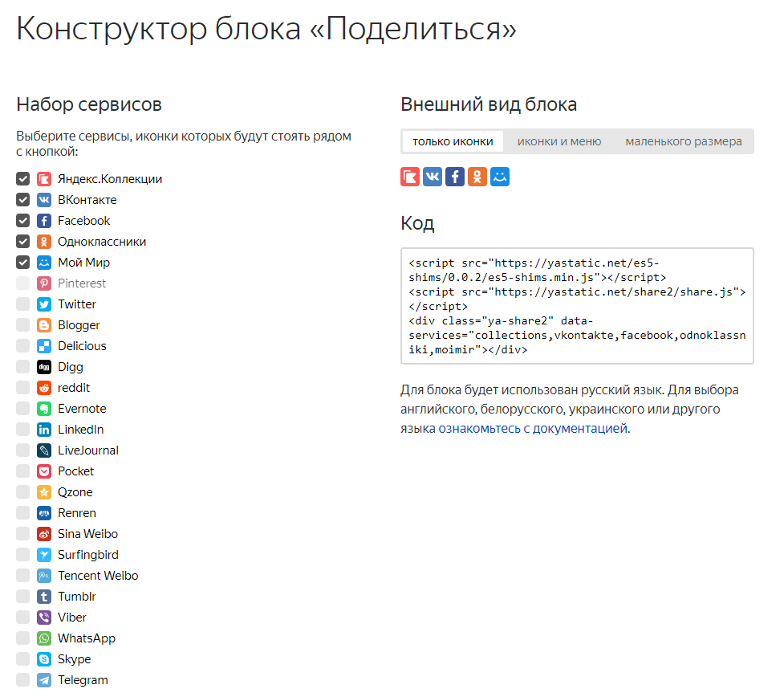This screenshot has width=784, height=697.
Task: Click the Facebook icon in the services list
Action: (44, 221)
